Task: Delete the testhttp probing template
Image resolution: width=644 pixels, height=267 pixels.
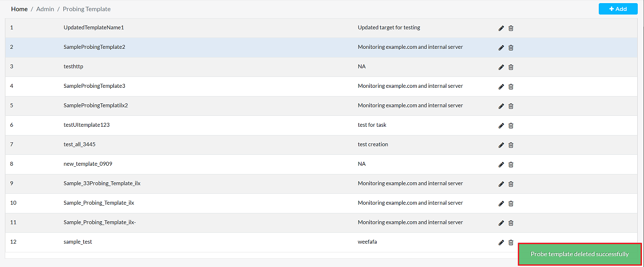Action: [x=511, y=67]
